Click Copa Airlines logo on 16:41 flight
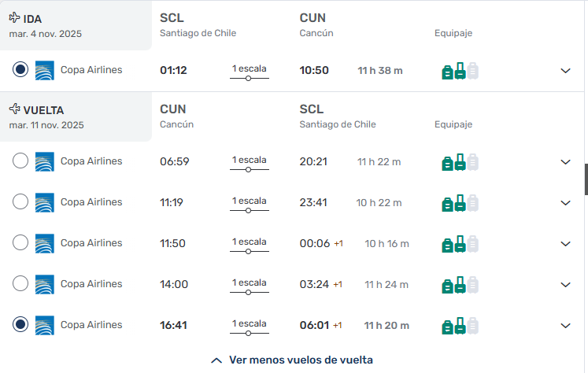The height and width of the screenshot is (373, 588). pyautogui.click(x=45, y=325)
